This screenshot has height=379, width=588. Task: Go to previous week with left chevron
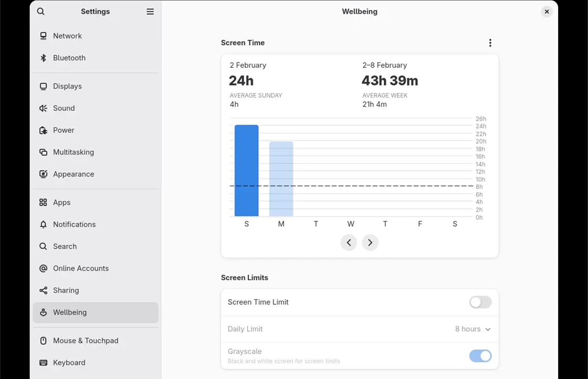pyautogui.click(x=349, y=243)
